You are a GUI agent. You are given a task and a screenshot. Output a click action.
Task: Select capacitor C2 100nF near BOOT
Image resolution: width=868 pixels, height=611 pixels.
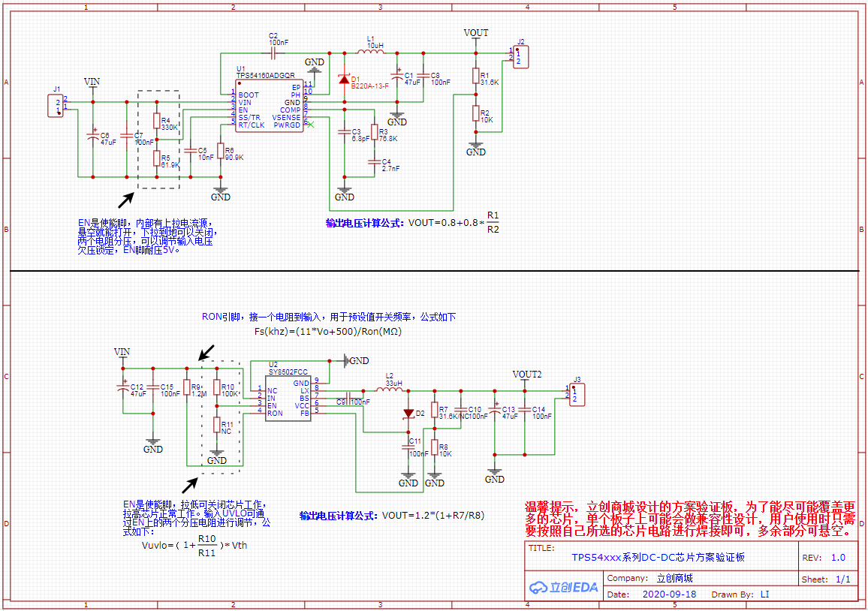point(273,53)
